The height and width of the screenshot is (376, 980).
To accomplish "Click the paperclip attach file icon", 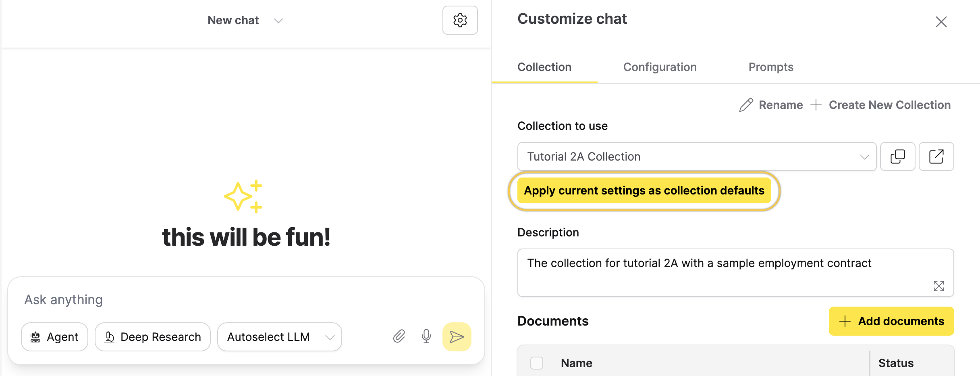I will tap(399, 336).
